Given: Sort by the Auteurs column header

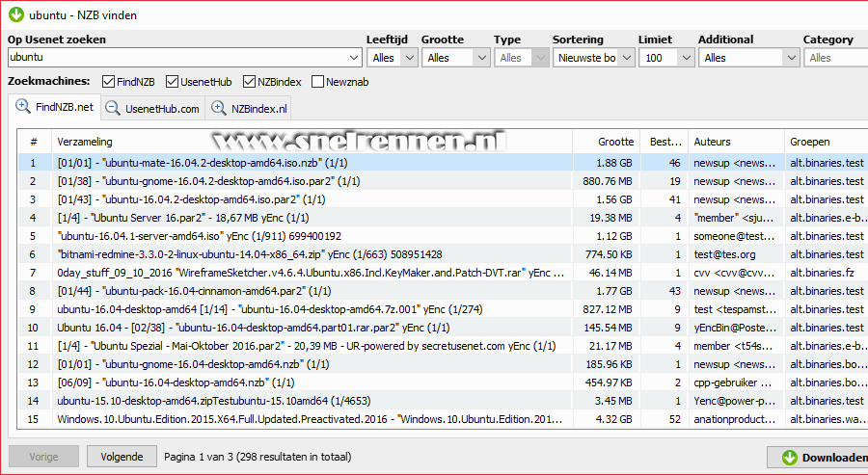Looking at the screenshot, I should [x=736, y=142].
